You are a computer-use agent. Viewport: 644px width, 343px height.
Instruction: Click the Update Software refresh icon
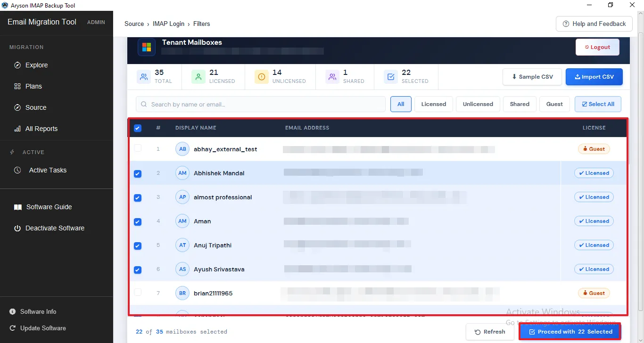tap(12, 328)
